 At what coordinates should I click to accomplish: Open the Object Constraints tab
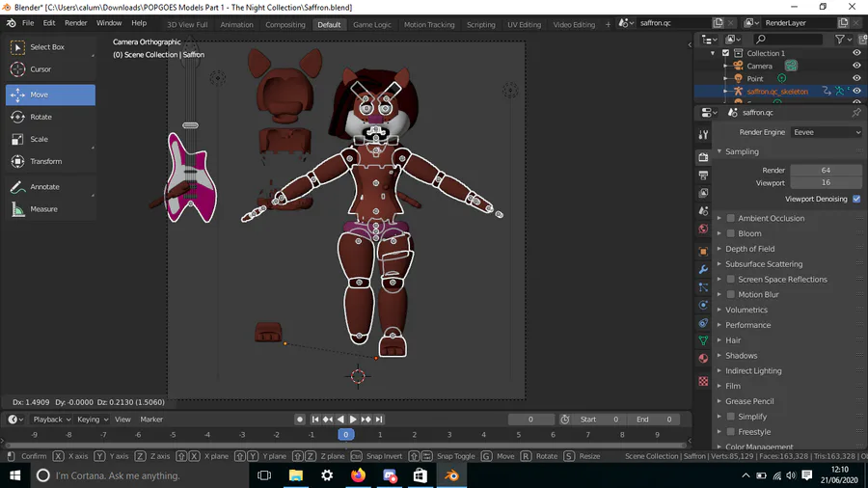tap(703, 322)
